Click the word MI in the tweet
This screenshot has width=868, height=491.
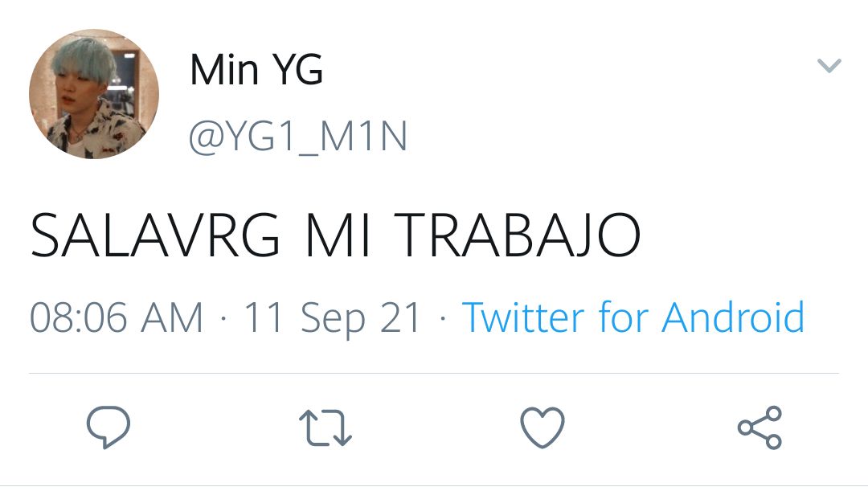[337, 235]
